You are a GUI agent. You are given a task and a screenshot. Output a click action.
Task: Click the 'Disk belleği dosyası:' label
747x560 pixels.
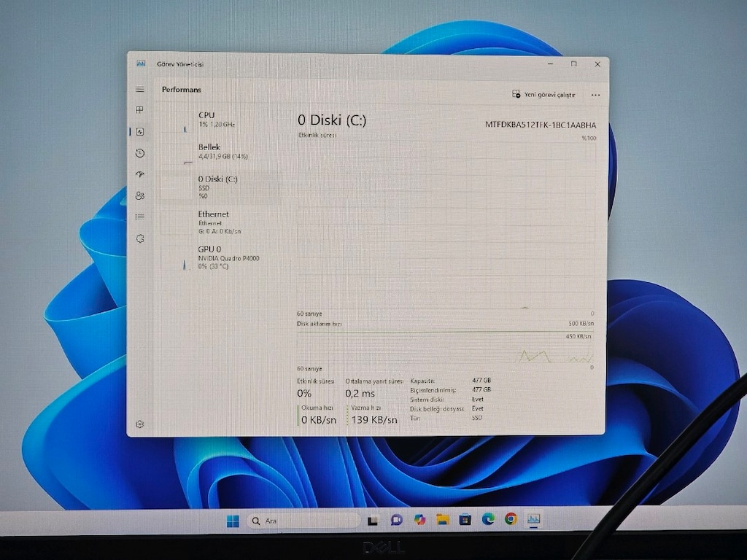[x=437, y=409]
